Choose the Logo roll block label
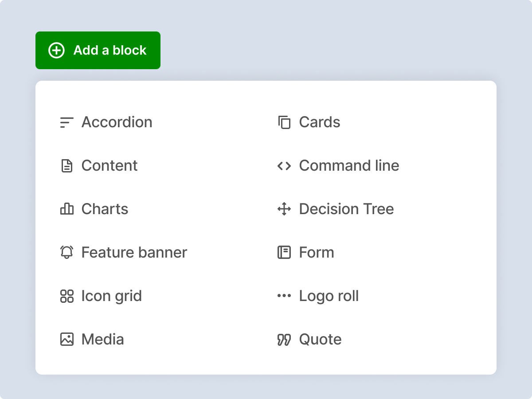The width and height of the screenshot is (532, 399). [329, 296]
